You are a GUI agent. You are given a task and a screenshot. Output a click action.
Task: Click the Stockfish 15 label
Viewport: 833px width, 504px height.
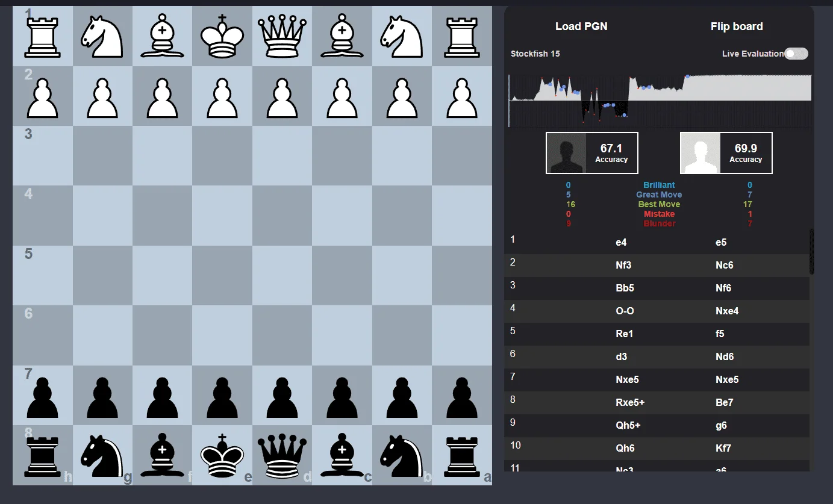tap(535, 54)
